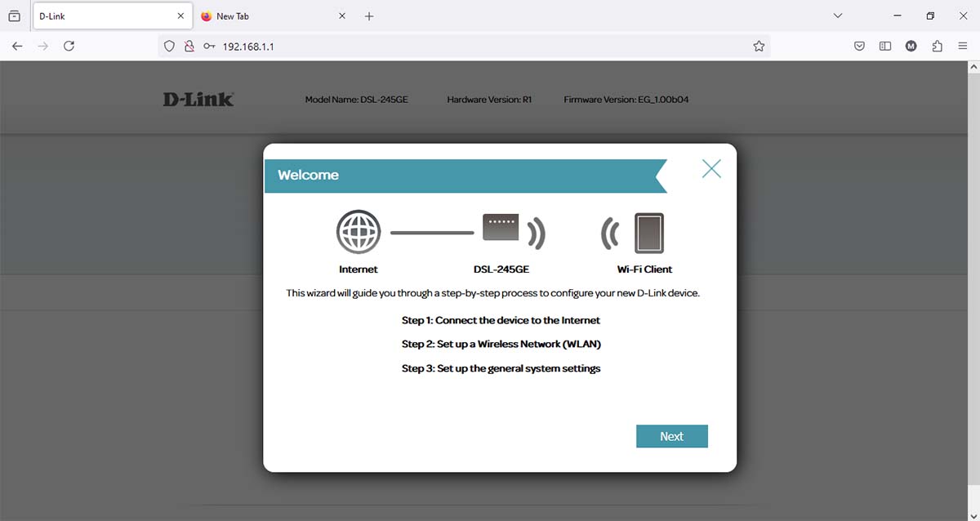Click the D-Link logo
Screen dimensions: 980x521
(198, 99)
